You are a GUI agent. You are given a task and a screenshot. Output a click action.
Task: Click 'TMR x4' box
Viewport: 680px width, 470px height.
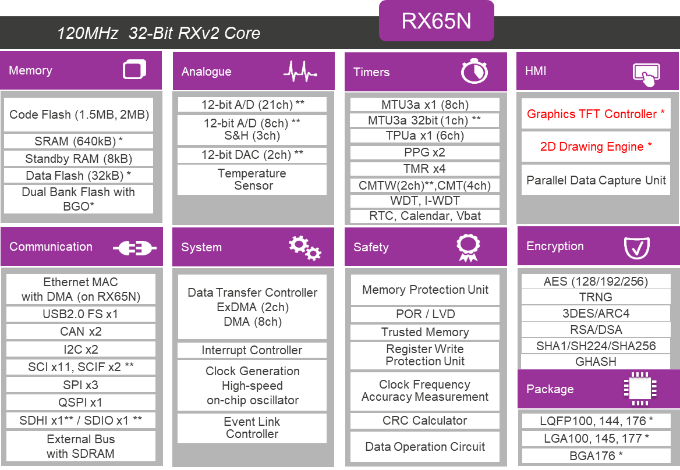pyautogui.click(x=425, y=169)
